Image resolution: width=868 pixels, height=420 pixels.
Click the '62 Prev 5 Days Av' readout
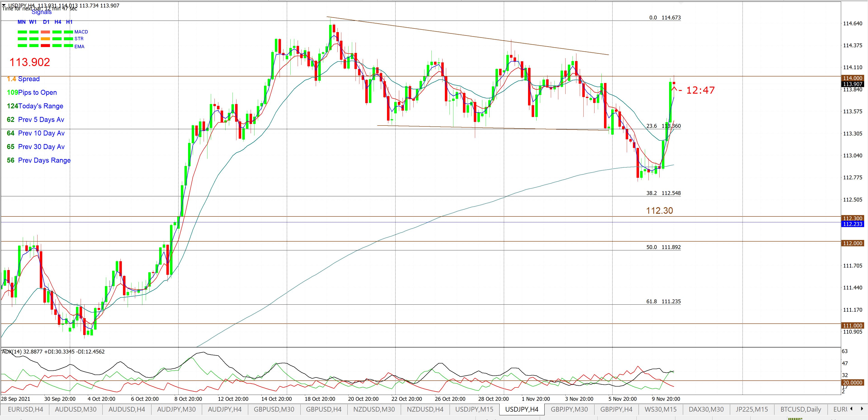35,120
